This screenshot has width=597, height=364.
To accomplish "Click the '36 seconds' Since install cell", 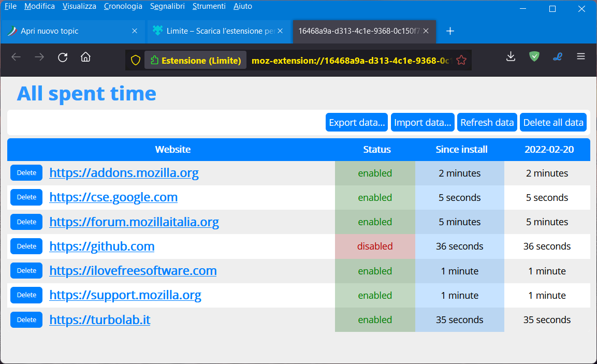I will (460, 246).
